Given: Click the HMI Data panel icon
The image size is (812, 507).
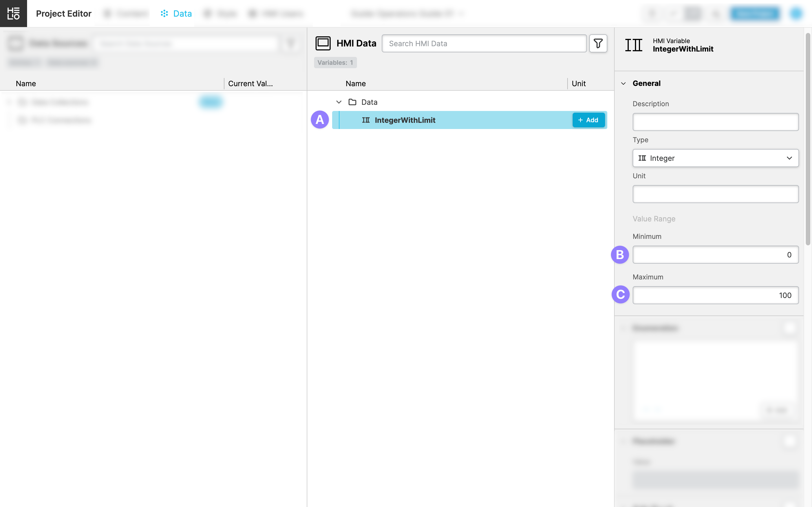Looking at the screenshot, I should (x=323, y=43).
